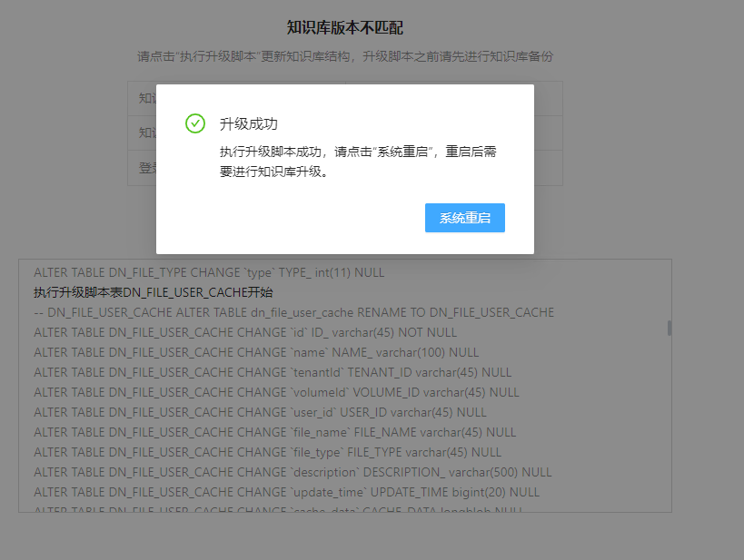
Task: Select the 'update_time' UPDATE_TIME bigint(20) line
Action: [x=286, y=492]
